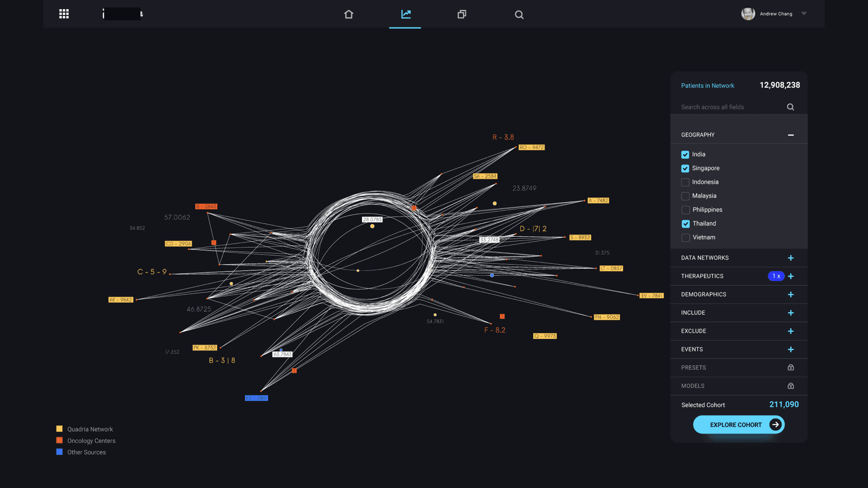Expand the DATA NETWORKS section
The image size is (868, 488).
pos(791,258)
